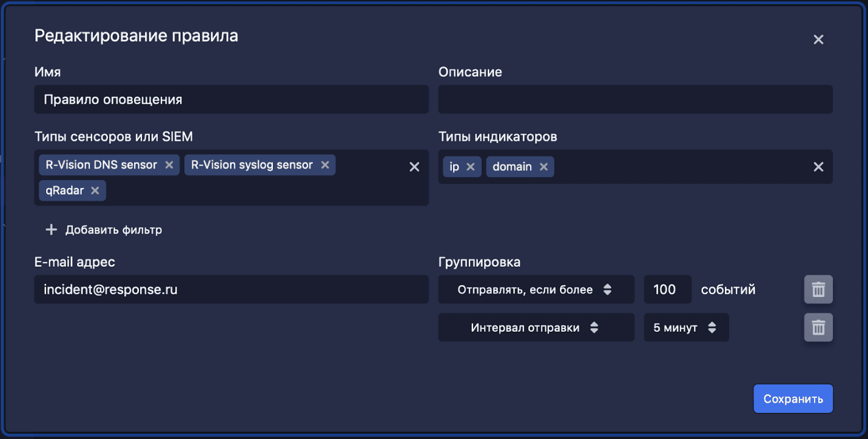Image resolution: width=868 pixels, height=439 pixels.
Task: Remove the ip indicator tag
Action: (x=470, y=167)
